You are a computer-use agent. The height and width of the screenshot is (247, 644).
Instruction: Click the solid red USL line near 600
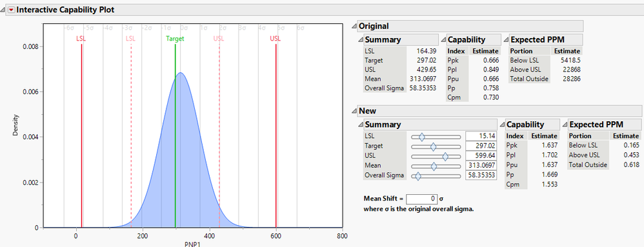276,135
